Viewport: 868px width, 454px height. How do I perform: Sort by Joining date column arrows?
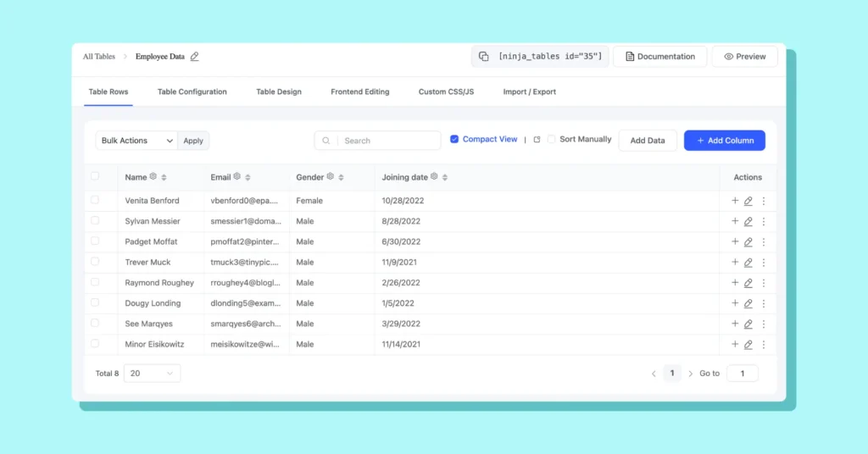pyautogui.click(x=444, y=178)
